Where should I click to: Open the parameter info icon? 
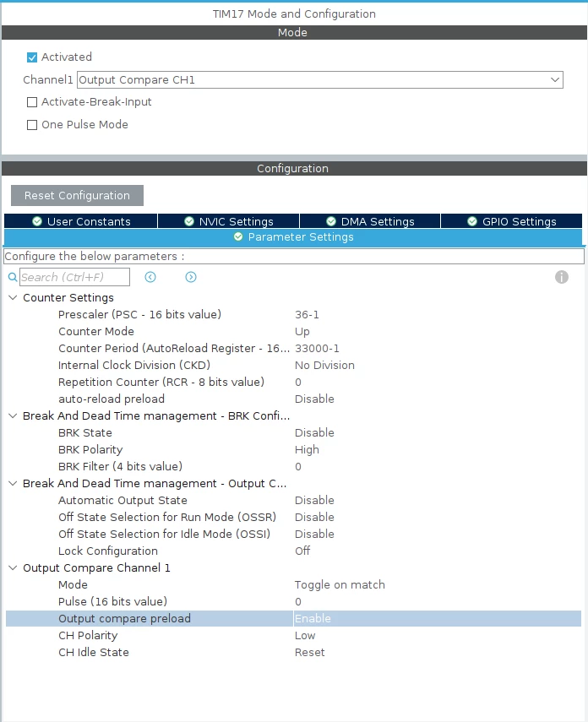(561, 277)
